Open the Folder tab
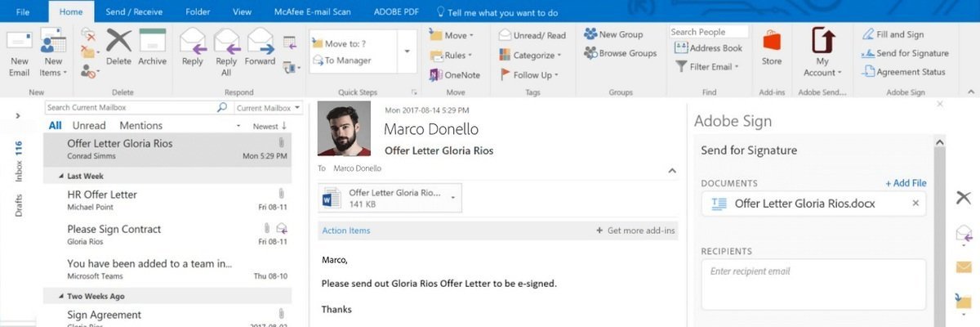The image size is (980, 327). click(198, 12)
